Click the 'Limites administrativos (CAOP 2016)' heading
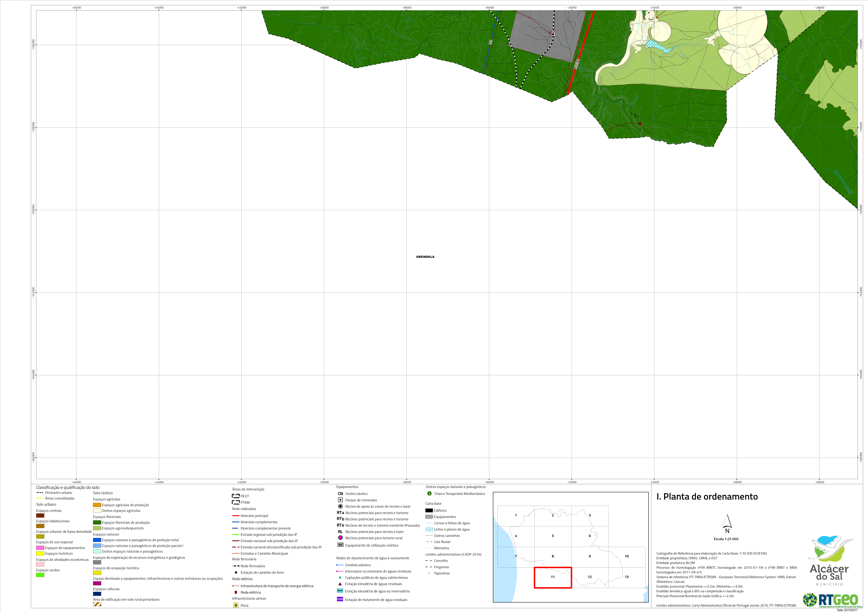This screenshot has width=868, height=613. click(x=453, y=554)
